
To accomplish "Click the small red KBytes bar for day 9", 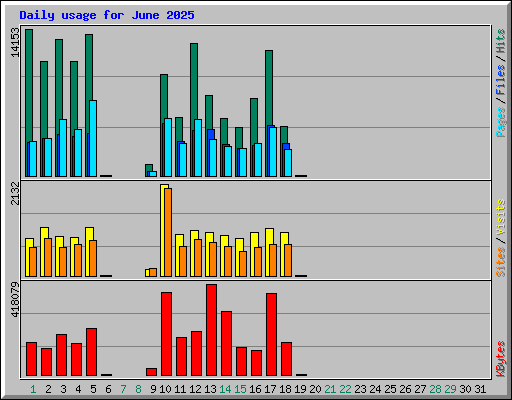I will (151, 372).
